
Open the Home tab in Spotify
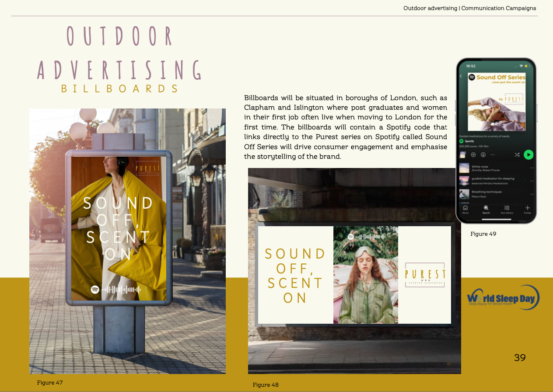[465, 209]
